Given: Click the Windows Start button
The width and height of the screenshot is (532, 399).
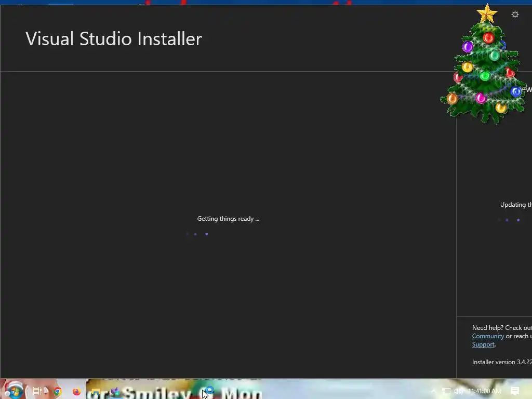Looking at the screenshot, I should pos(14,391).
